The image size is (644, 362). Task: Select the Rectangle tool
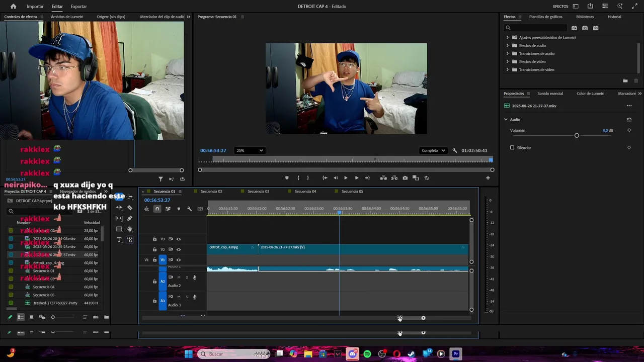click(x=119, y=229)
